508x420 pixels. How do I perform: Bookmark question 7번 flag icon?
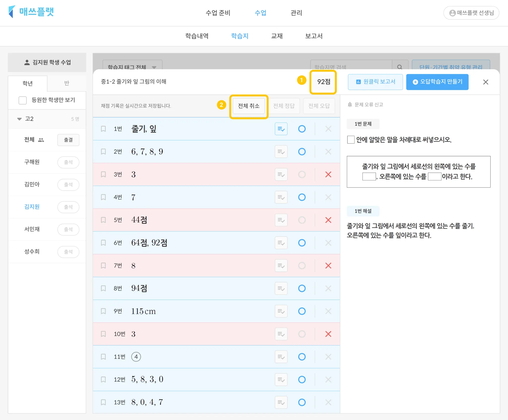[103, 266]
